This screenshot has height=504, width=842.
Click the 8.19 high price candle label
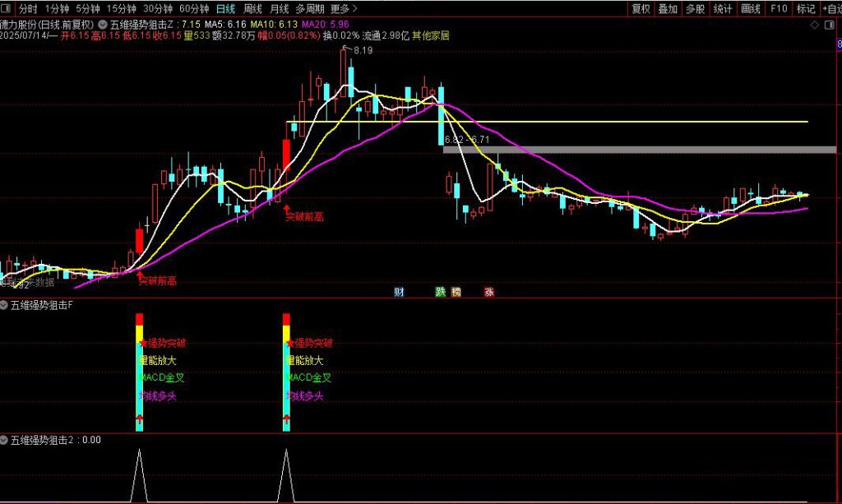(363, 51)
